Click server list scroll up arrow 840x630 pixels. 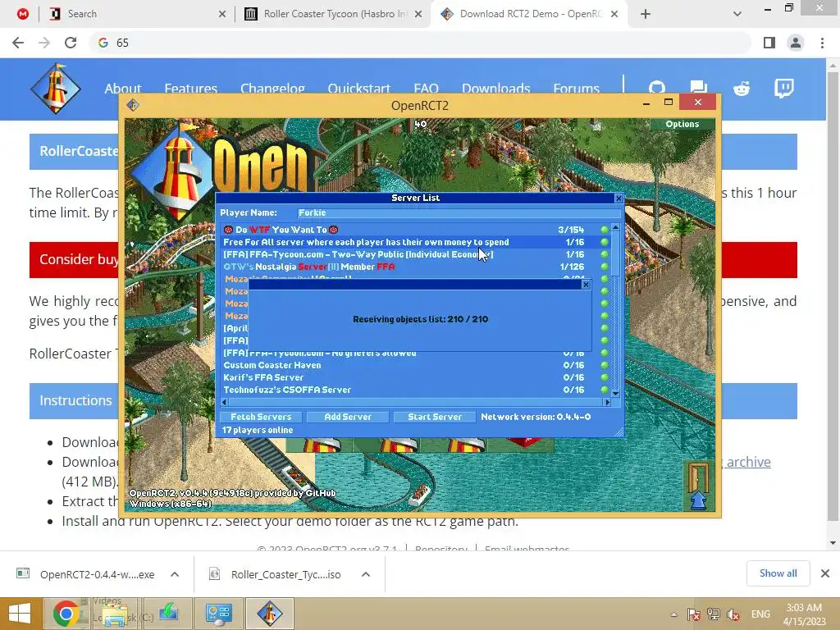[615, 228]
